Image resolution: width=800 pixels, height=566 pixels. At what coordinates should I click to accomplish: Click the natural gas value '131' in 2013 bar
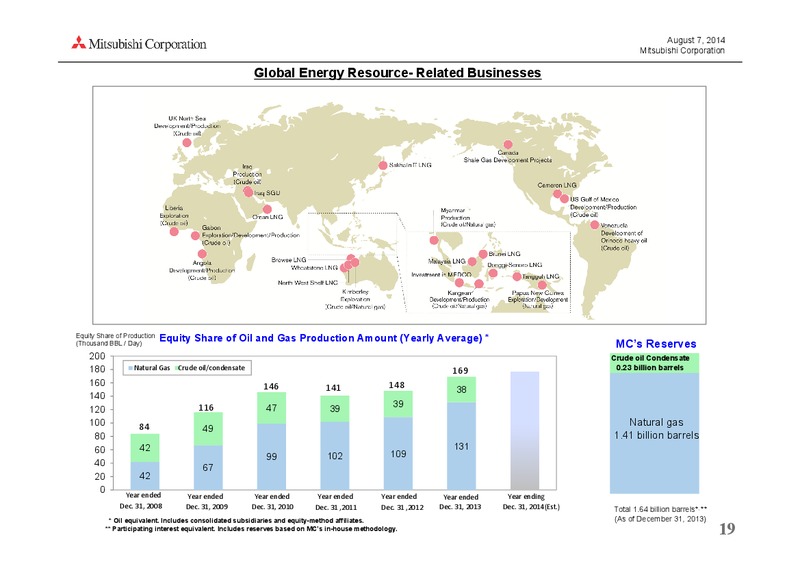[461, 446]
